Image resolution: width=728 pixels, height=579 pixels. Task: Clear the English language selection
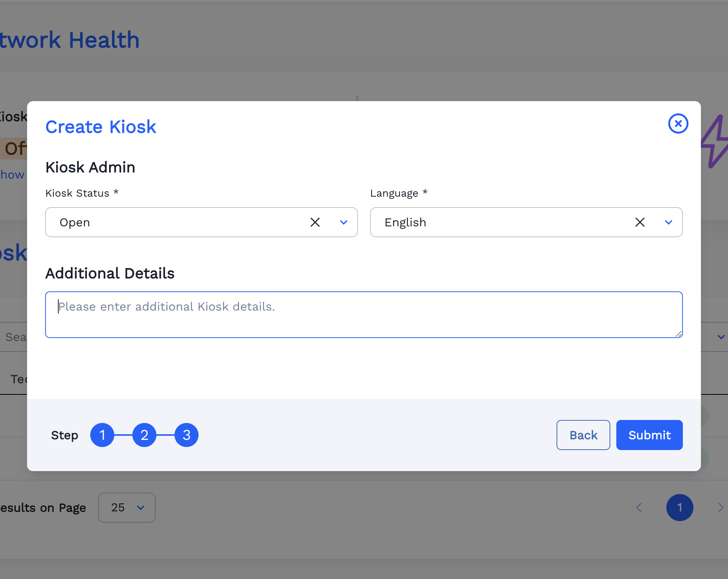click(640, 222)
